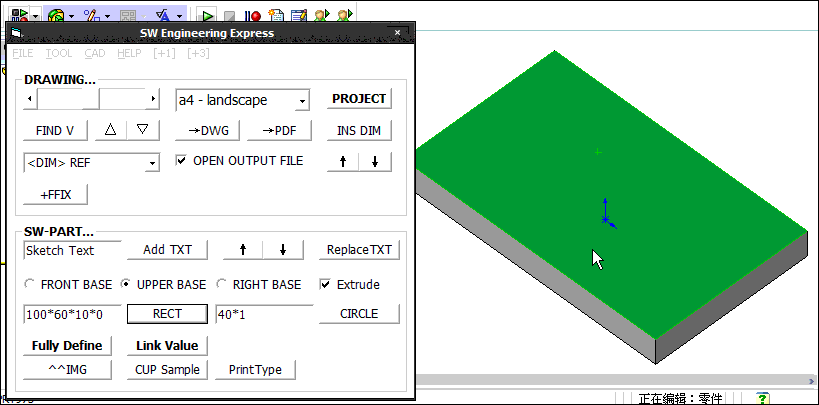Run macro with the green play icon
Viewport: 819px width, 405px height.
tap(208, 16)
